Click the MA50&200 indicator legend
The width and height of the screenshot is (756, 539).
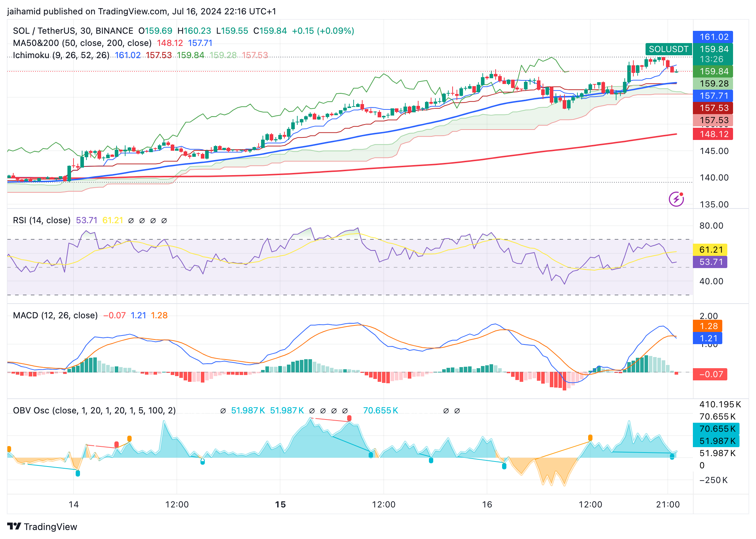click(x=82, y=43)
